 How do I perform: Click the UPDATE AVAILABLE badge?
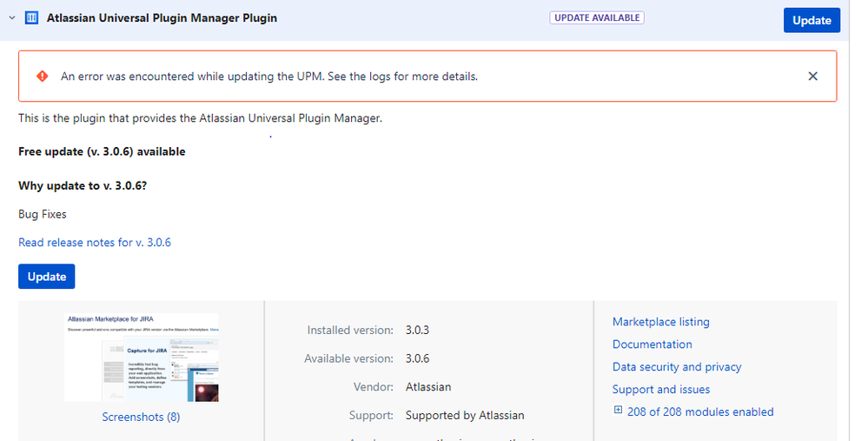[596, 17]
